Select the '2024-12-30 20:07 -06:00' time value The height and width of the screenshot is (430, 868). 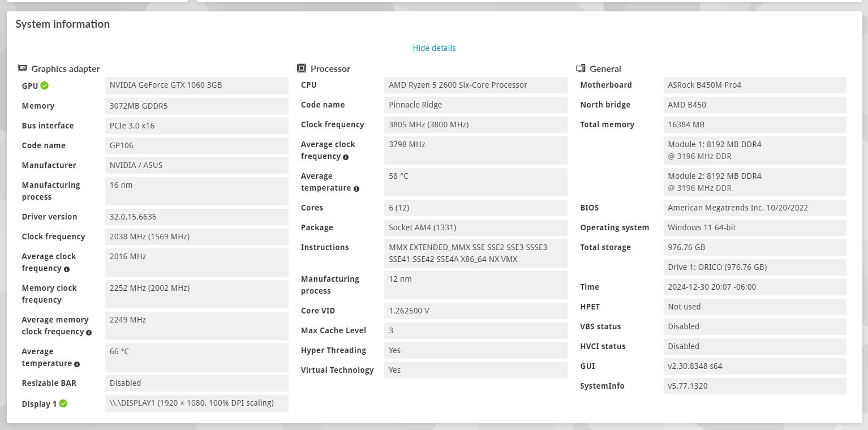click(755, 287)
